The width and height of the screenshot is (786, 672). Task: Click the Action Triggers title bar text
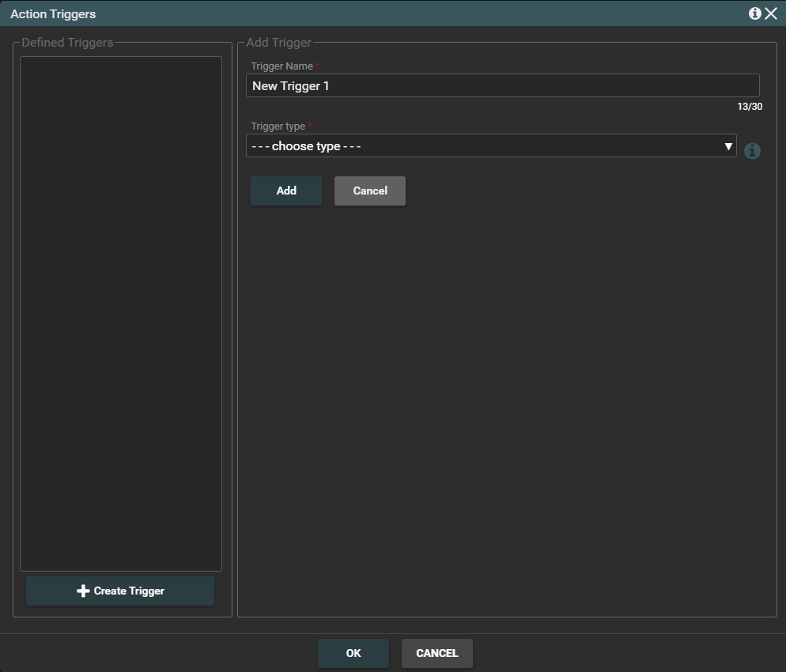point(53,14)
